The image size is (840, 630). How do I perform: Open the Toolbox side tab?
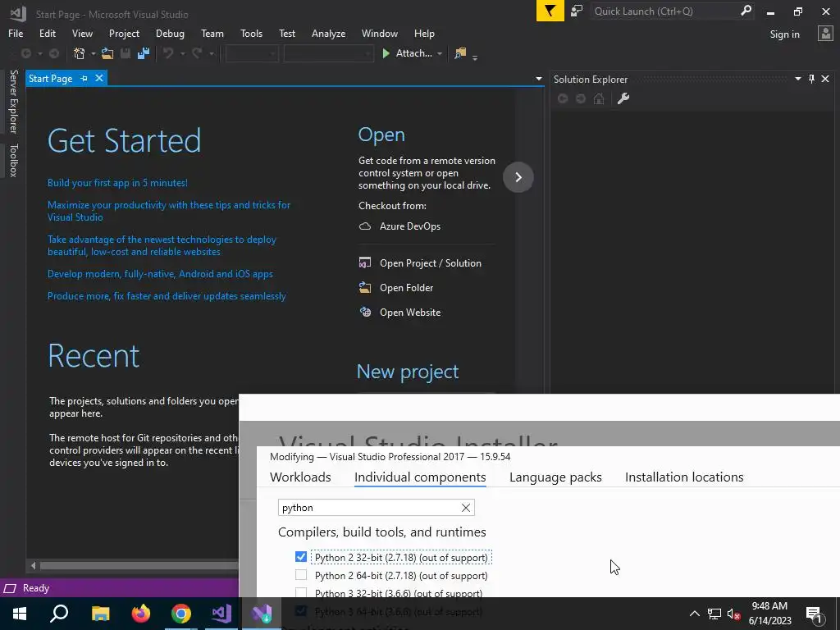(x=13, y=160)
